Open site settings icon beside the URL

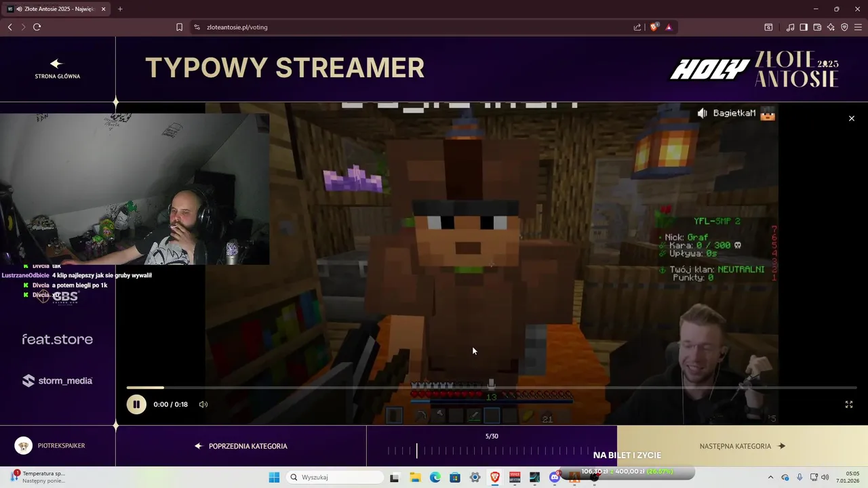coord(197,27)
